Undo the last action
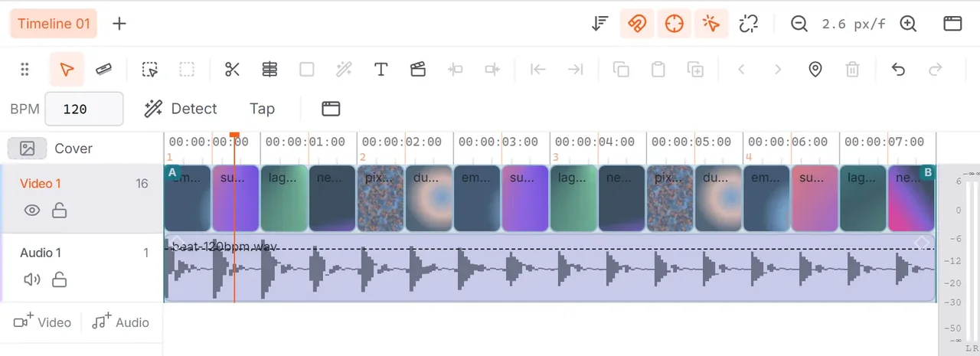 click(898, 70)
